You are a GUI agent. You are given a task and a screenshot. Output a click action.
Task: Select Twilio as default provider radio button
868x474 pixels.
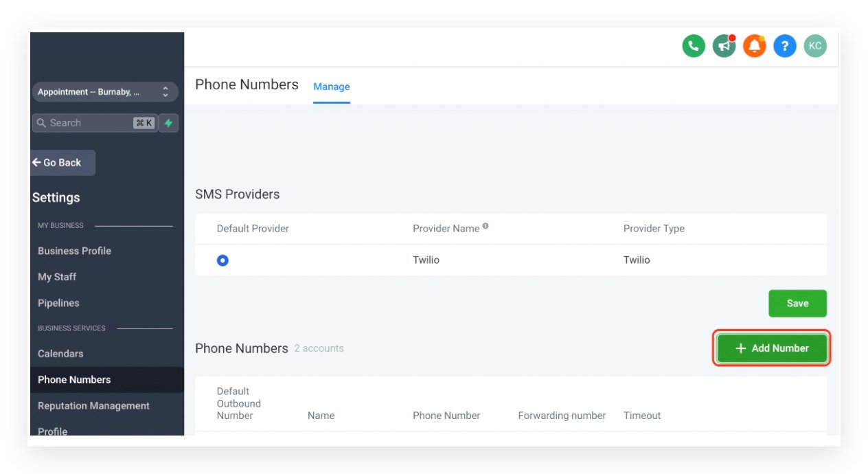pos(222,260)
